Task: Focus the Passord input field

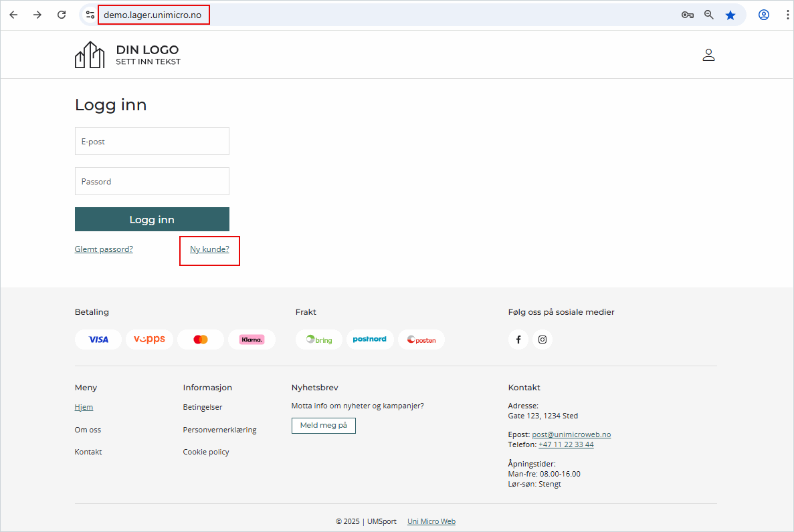Action: coord(152,181)
